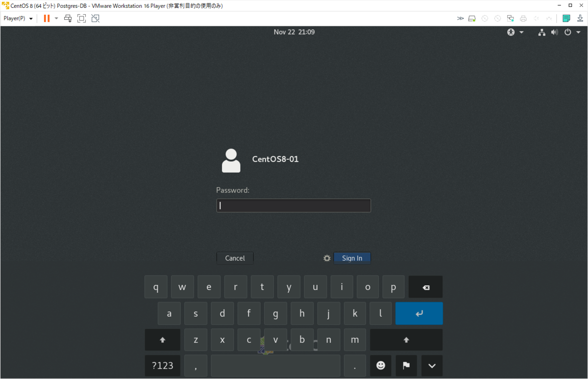Tap the k key on on-screen keyboard
The image size is (588, 379).
pos(355,313)
